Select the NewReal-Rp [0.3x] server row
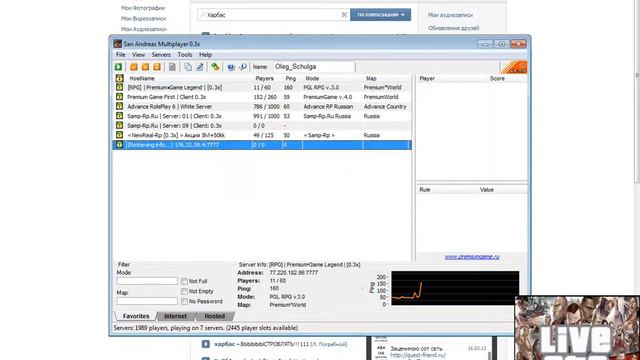This screenshot has width=640, height=360. (x=262, y=135)
